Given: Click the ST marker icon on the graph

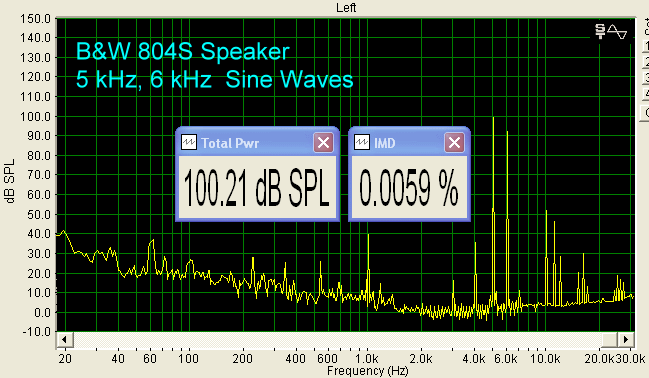Looking at the screenshot, I should click(600, 31).
